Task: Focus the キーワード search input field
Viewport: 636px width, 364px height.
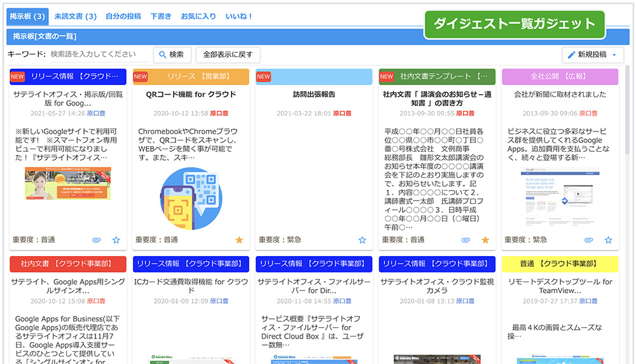Action: click(99, 55)
